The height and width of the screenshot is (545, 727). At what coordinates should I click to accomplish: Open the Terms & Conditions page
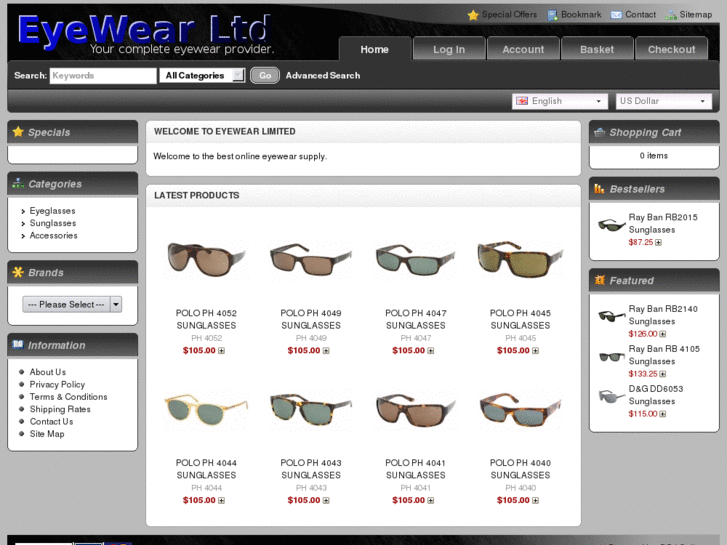click(x=68, y=397)
